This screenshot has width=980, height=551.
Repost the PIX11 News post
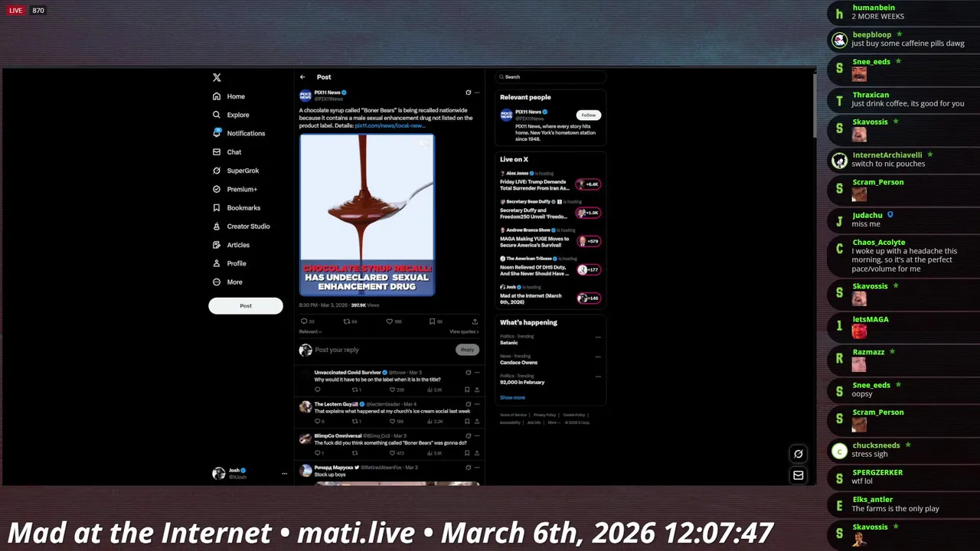(346, 321)
